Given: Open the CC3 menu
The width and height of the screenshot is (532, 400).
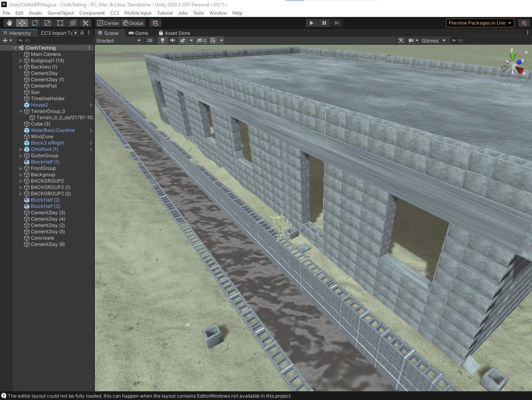Looking at the screenshot, I should click(114, 13).
